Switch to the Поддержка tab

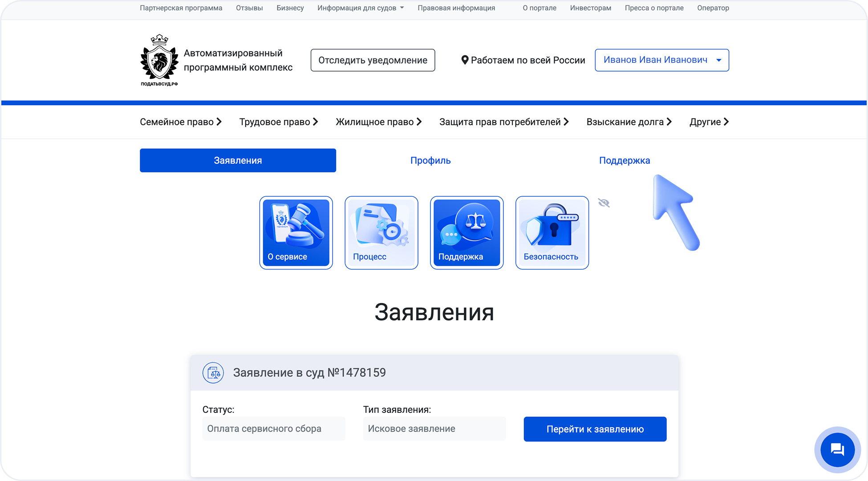point(625,160)
